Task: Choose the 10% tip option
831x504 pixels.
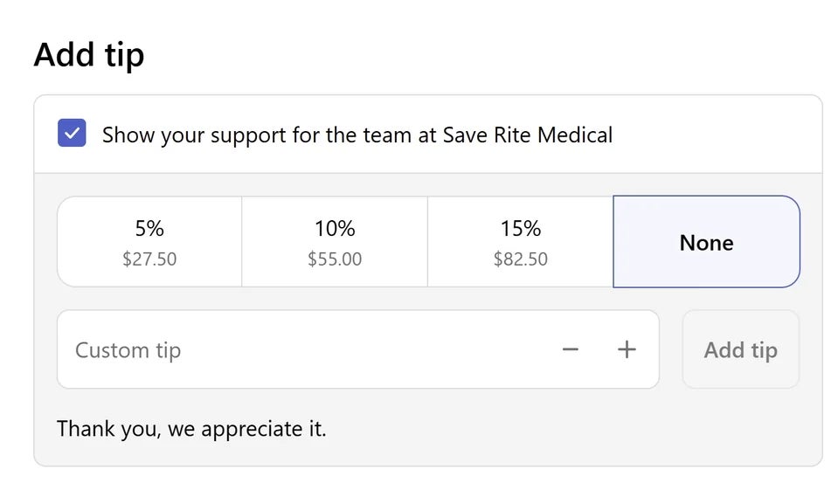Action: click(335, 242)
